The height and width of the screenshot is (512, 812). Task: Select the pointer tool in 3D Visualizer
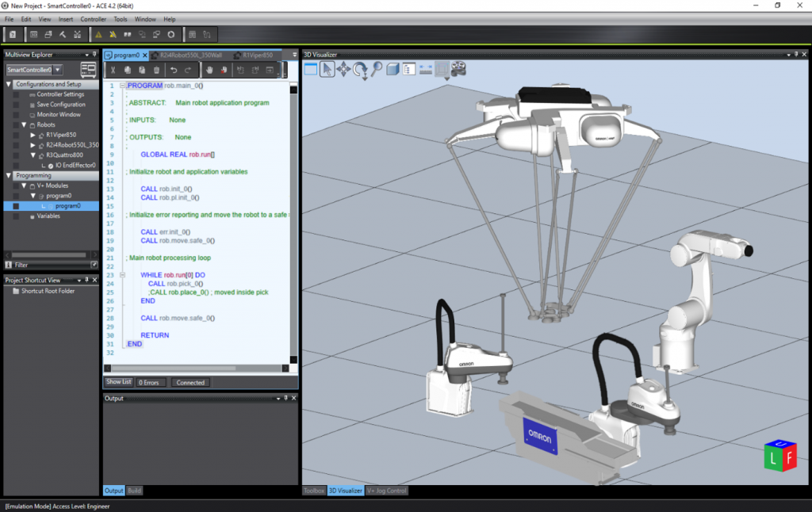pos(327,70)
